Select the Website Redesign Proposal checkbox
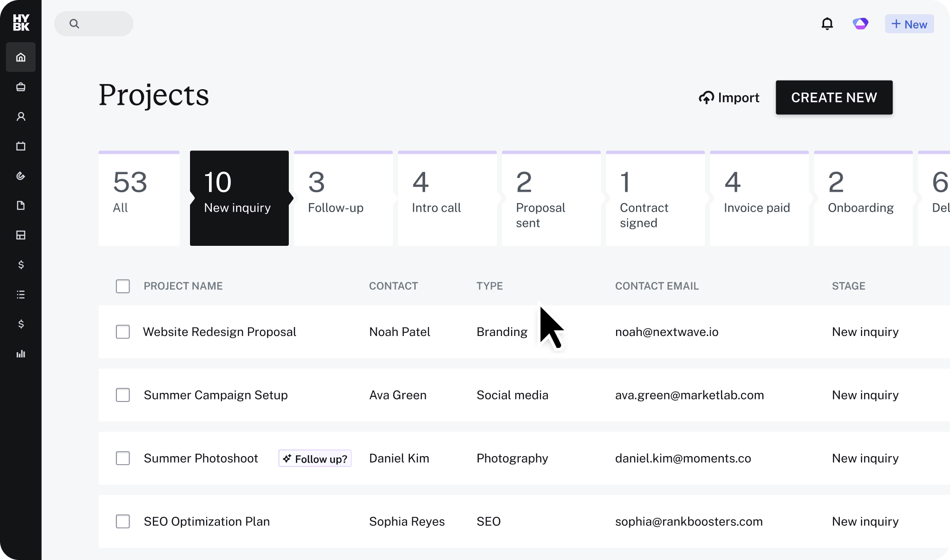The height and width of the screenshot is (560, 950). coord(123,332)
